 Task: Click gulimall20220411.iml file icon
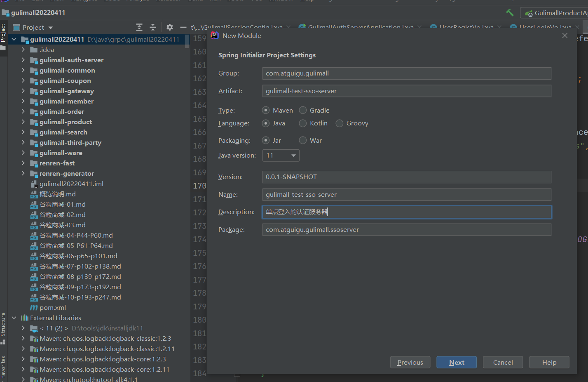(34, 184)
